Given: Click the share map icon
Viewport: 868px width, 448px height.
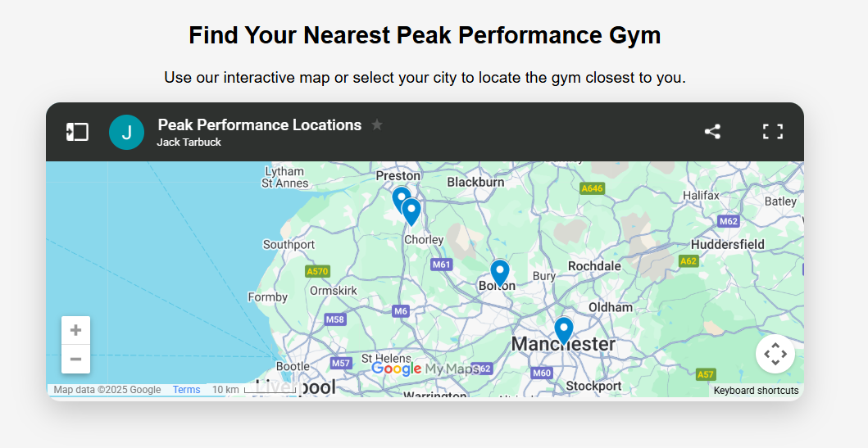Looking at the screenshot, I should (712, 132).
